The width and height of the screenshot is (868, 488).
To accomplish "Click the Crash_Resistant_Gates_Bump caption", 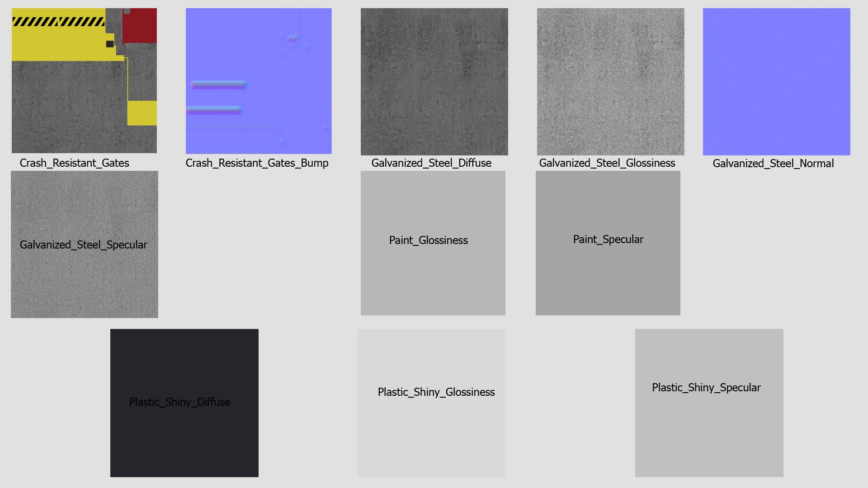I will coord(257,163).
